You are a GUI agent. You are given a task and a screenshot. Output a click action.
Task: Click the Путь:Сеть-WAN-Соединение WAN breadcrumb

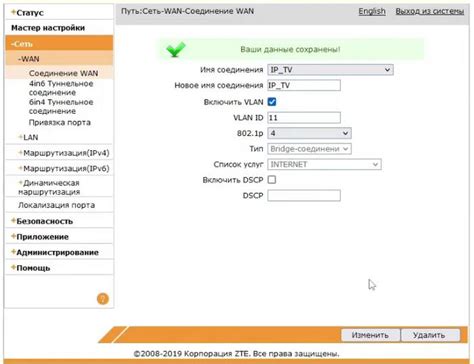click(187, 11)
